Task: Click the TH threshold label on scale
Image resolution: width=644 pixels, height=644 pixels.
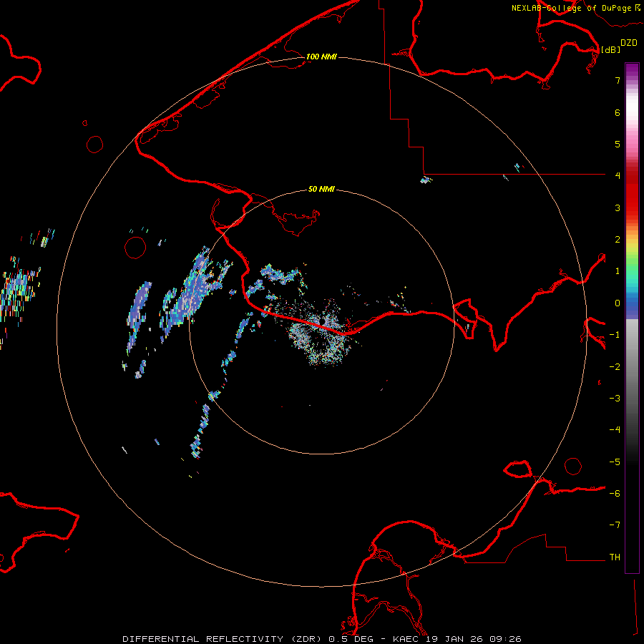Action: tap(615, 557)
